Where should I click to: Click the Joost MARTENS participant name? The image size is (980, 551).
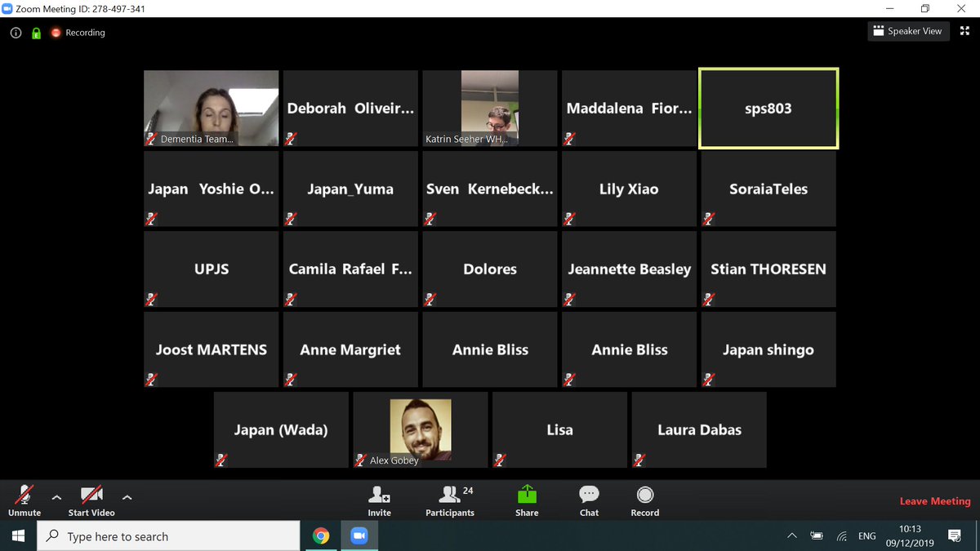click(212, 349)
